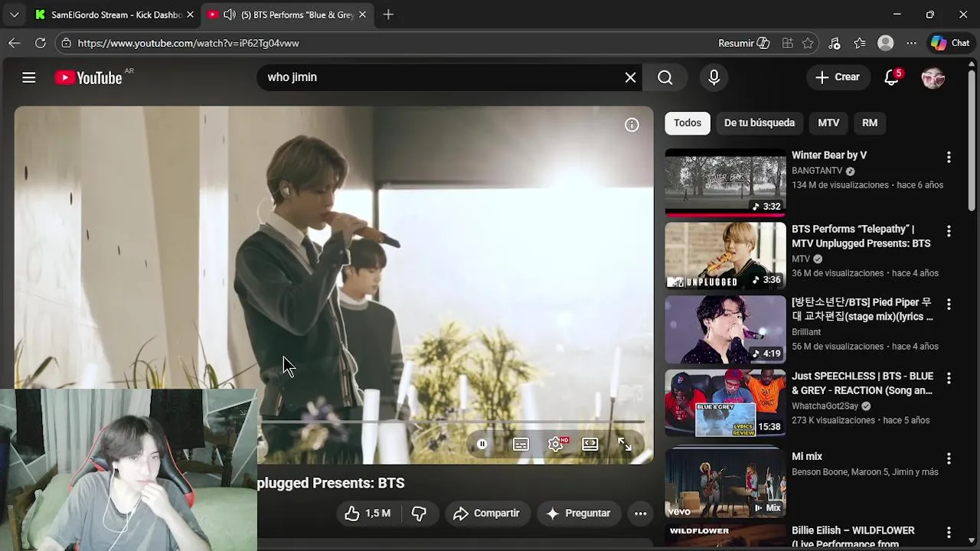This screenshot has height=551, width=980.
Task: Go to YouTube home via logo
Action: (88, 77)
